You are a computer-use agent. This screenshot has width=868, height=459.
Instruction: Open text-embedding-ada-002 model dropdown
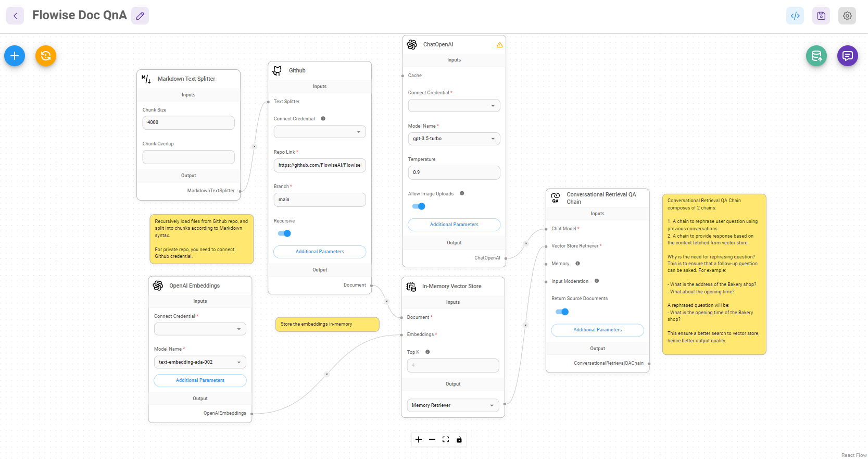(200, 362)
